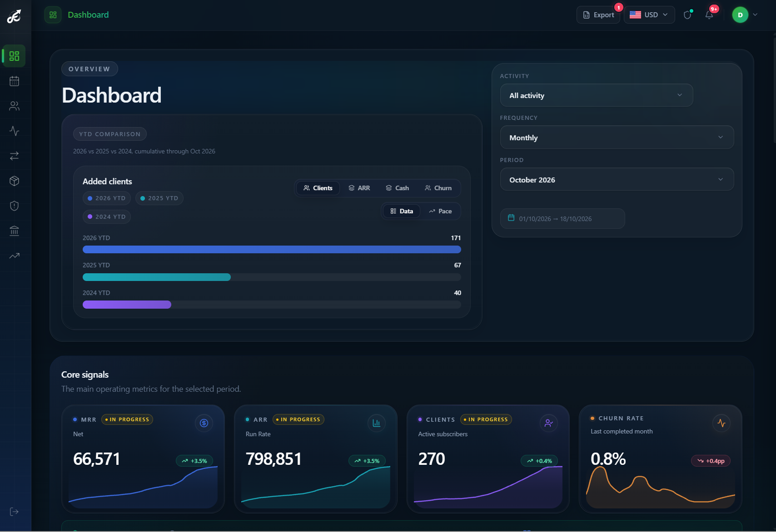Click the app logo at top left
776x532 pixels.
tap(14, 16)
